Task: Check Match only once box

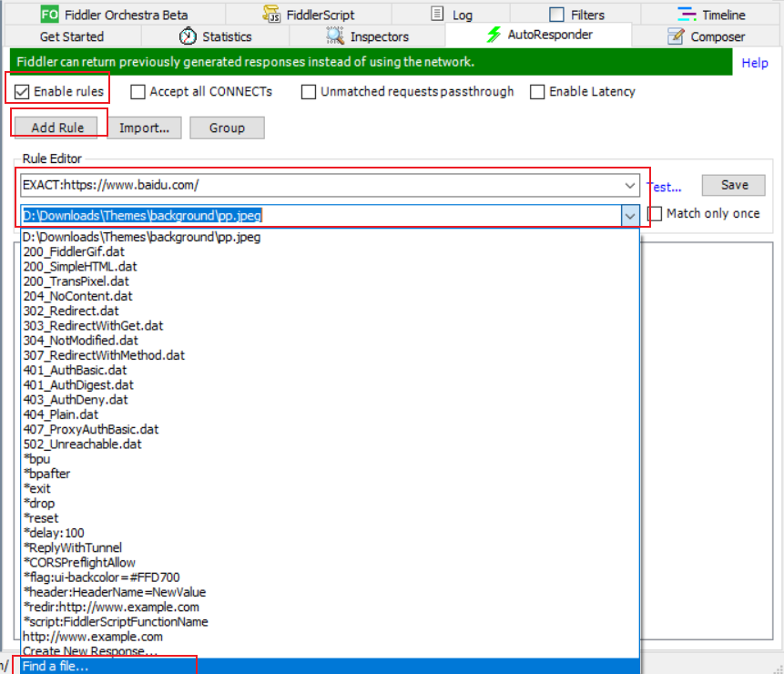Action: coord(655,213)
